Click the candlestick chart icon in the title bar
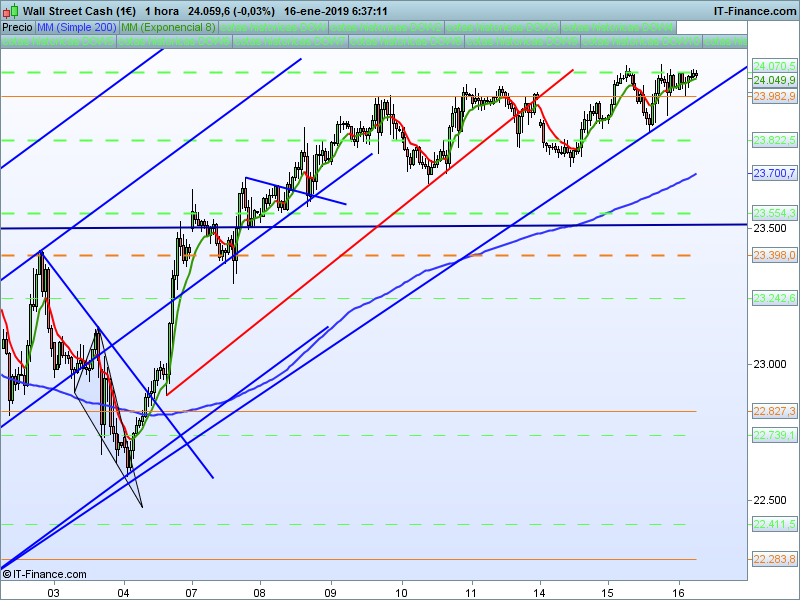 pos(11,11)
